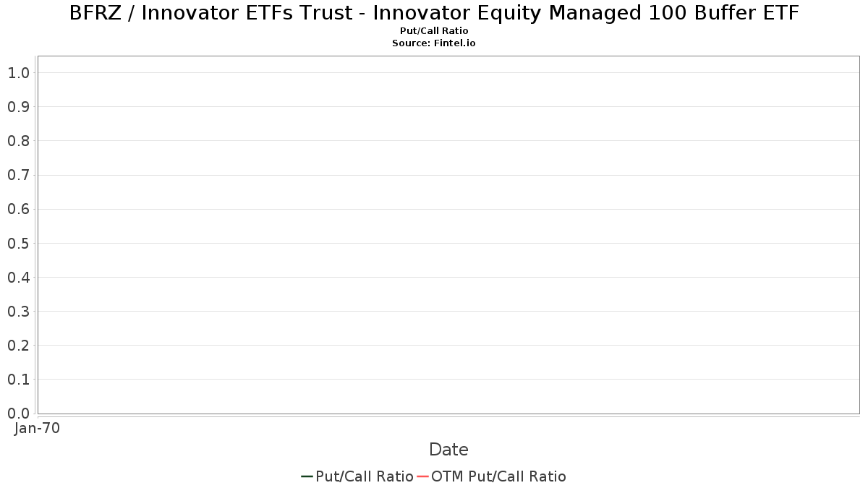Click the Put/Call Ratio subtitle
The height and width of the screenshot is (488, 868).
[434, 31]
